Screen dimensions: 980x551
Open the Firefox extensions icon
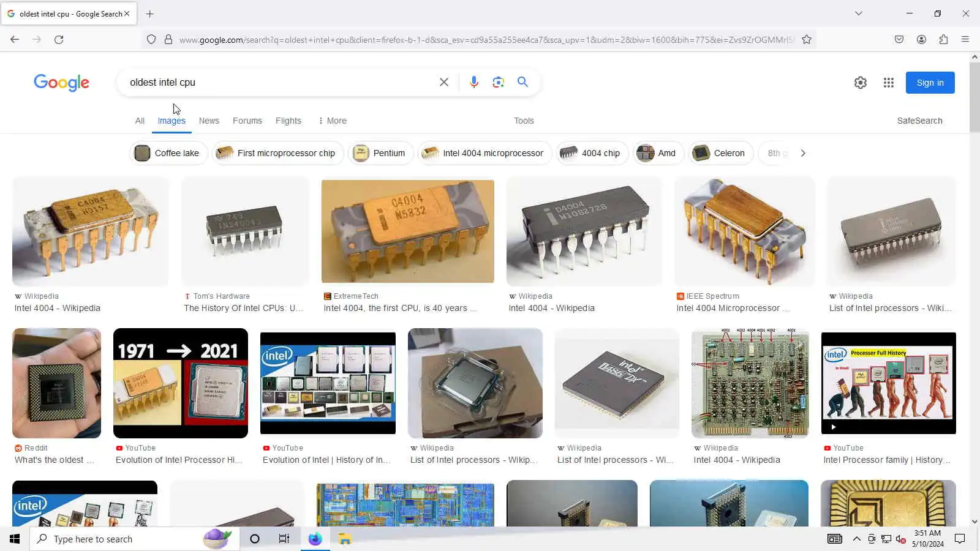943,39
